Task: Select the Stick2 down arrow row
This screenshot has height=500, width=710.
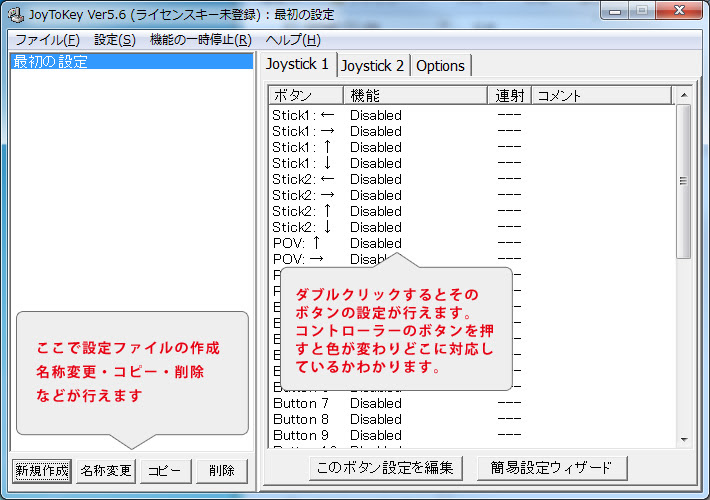Action: [x=471, y=227]
